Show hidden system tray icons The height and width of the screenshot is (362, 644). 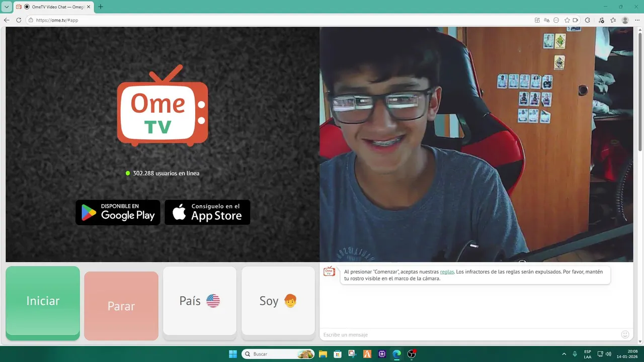pyautogui.click(x=564, y=354)
